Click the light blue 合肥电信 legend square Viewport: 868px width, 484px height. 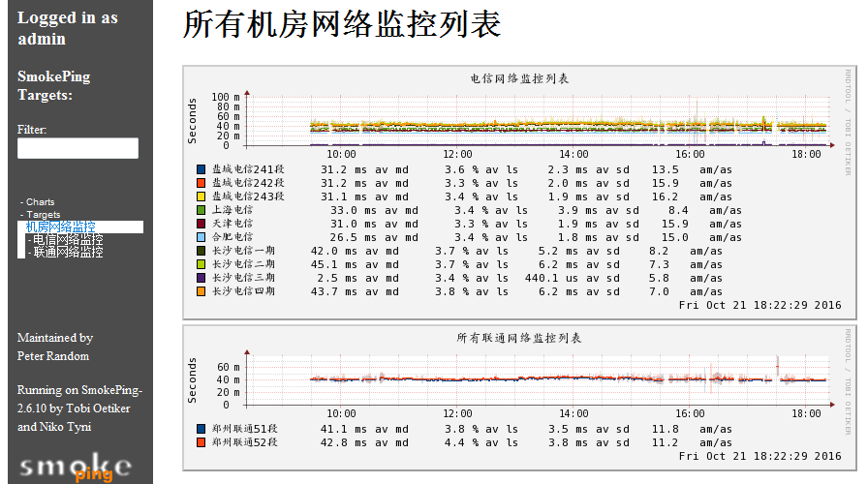pos(201,236)
